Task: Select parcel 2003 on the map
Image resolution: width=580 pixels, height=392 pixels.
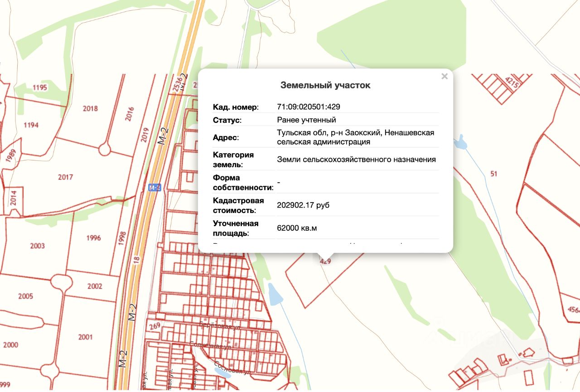Action: coord(37,246)
